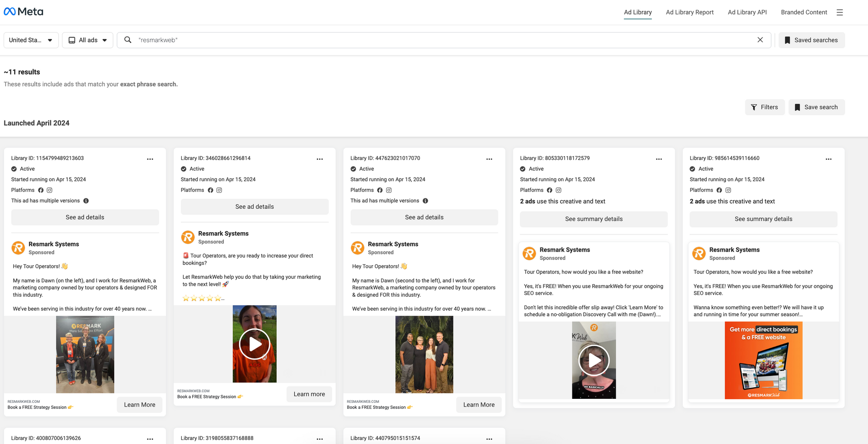
Task: Open Saved searches
Action: tap(811, 40)
